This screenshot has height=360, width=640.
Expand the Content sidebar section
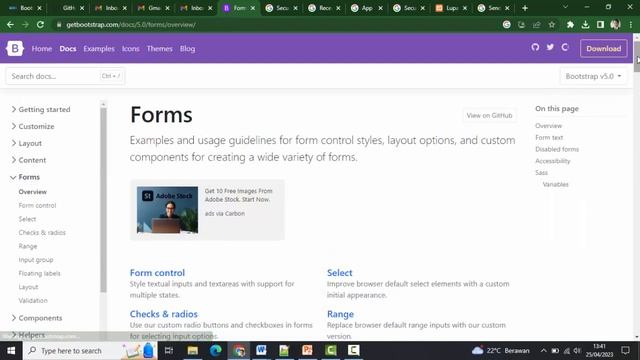pos(29,160)
